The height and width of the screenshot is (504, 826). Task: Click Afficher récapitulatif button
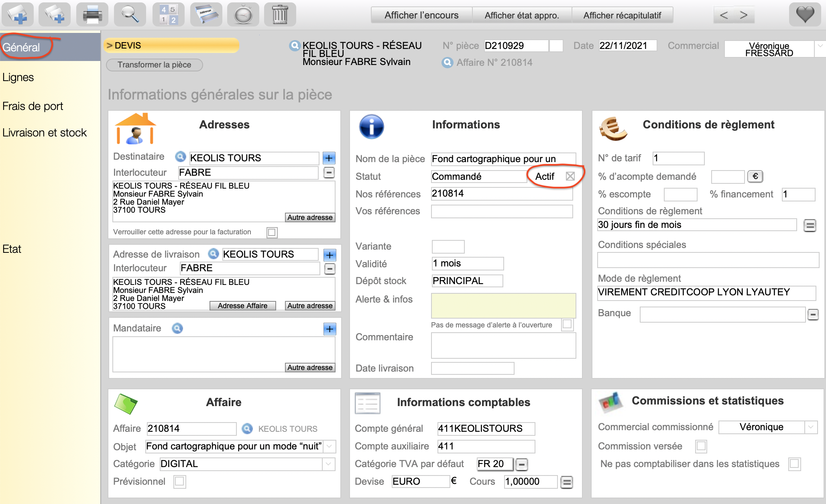(622, 15)
